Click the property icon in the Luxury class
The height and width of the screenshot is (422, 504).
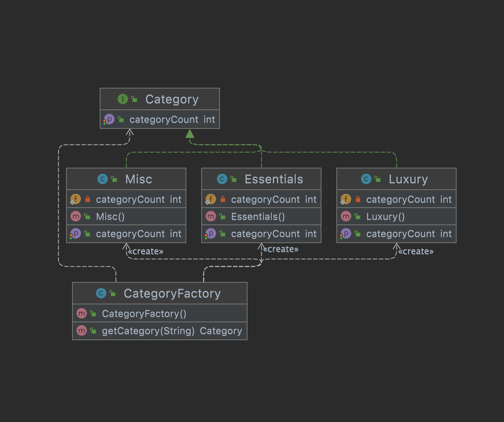click(346, 233)
